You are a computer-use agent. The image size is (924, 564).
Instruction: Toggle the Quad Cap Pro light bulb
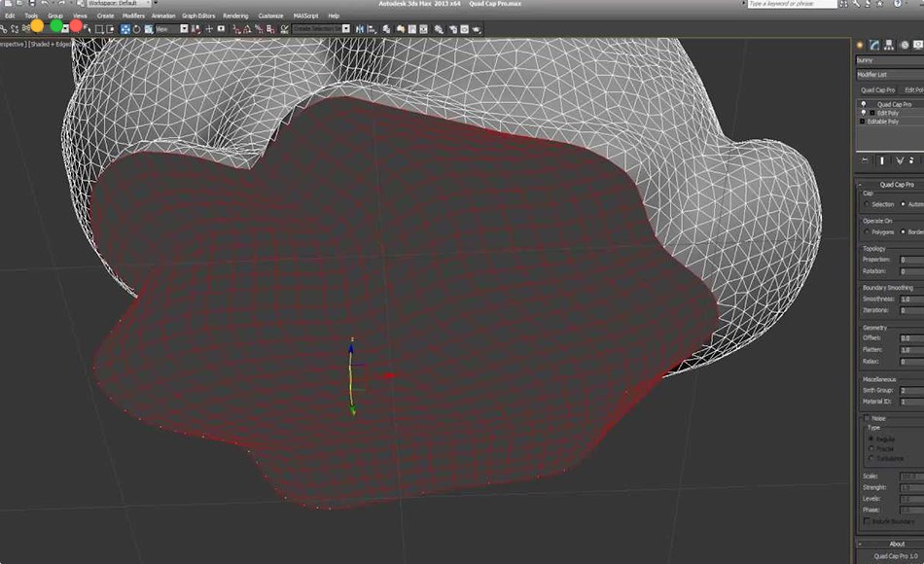pyautogui.click(x=864, y=103)
